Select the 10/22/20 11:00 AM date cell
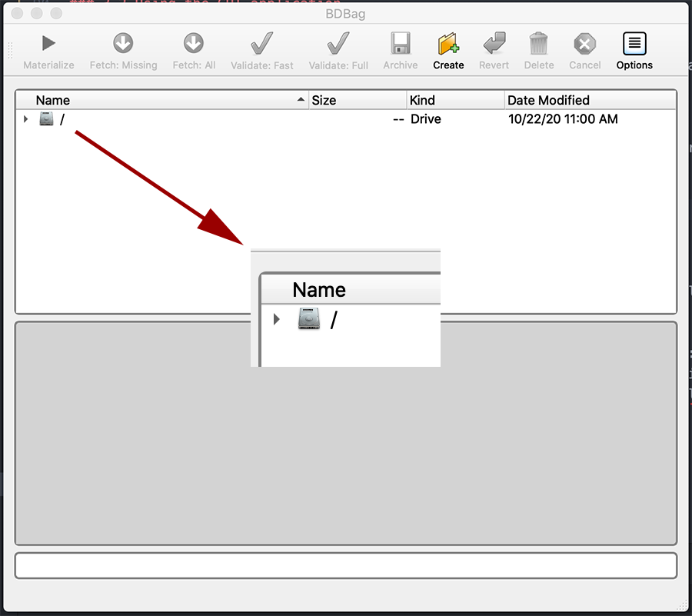The height and width of the screenshot is (616, 692). 563,118
